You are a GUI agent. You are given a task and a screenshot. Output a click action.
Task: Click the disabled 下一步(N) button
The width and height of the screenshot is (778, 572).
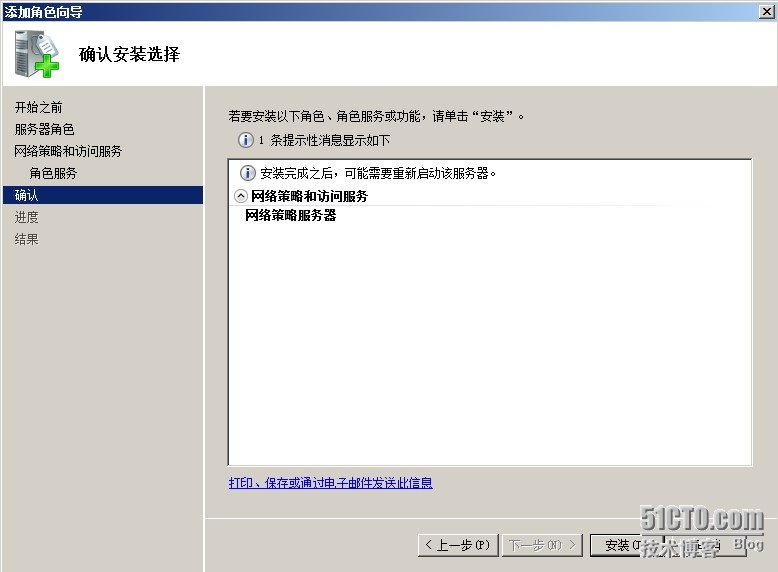coord(542,545)
